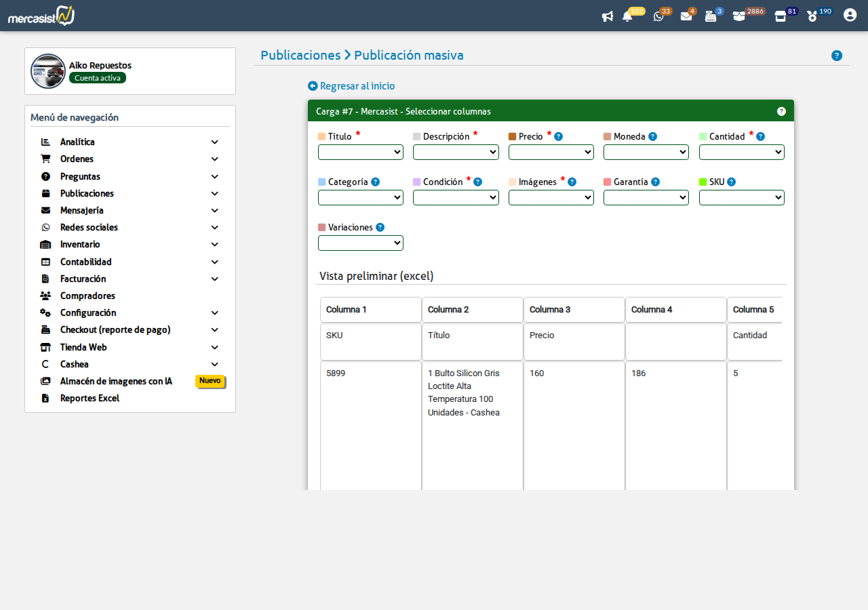The height and width of the screenshot is (610, 868).
Task: Open the Condición column dropdown
Action: (x=456, y=197)
